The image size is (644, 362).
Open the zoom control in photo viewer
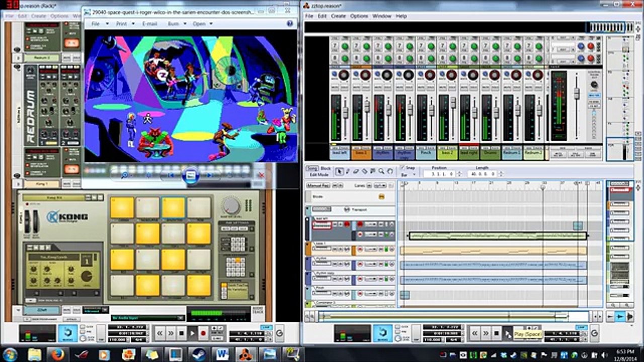(x=125, y=175)
